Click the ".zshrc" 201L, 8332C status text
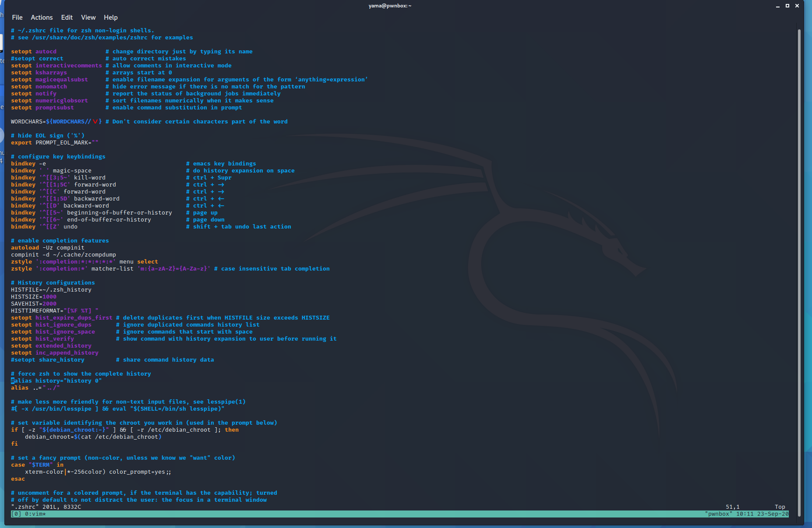Viewport: 812px width, 528px height. tap(46, 507)
